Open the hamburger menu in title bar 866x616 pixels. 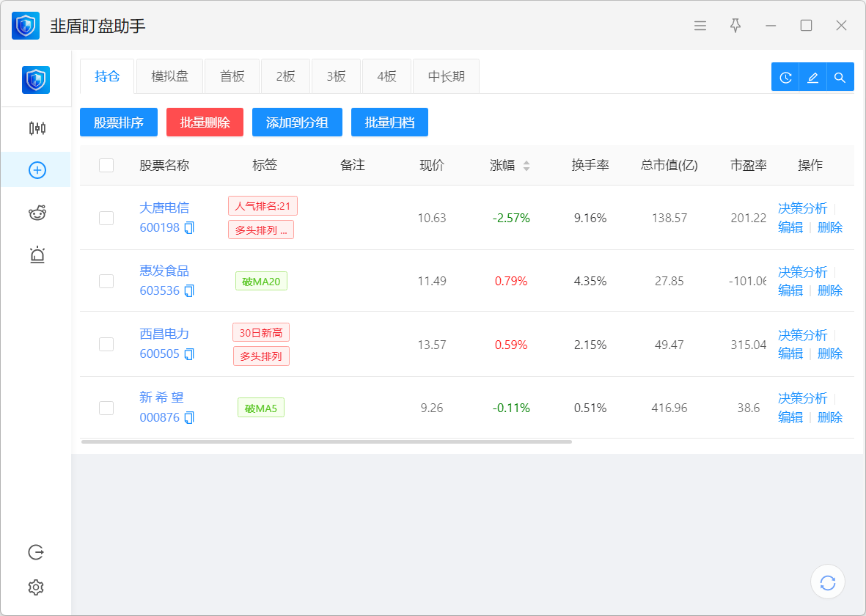[700, 26]
